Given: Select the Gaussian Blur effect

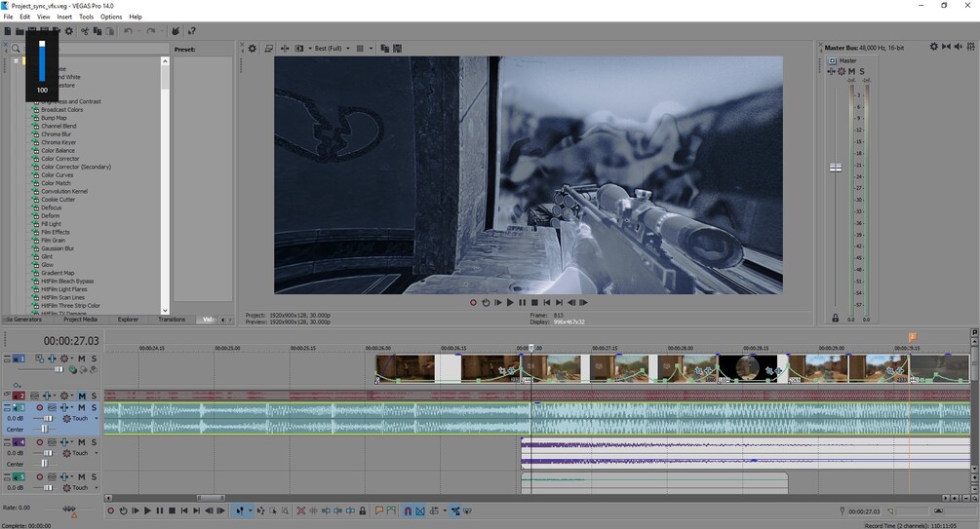Looking at the screenshot, I should point(58,248).
